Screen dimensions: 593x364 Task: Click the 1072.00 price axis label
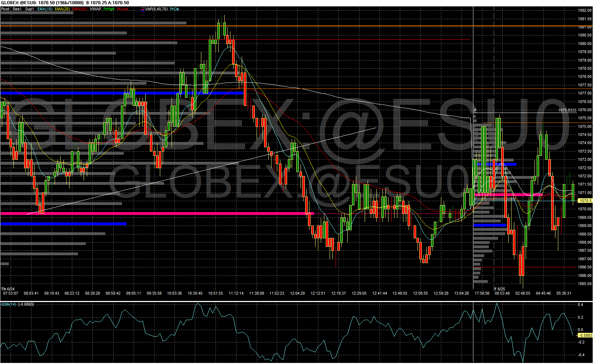[584, 176]
